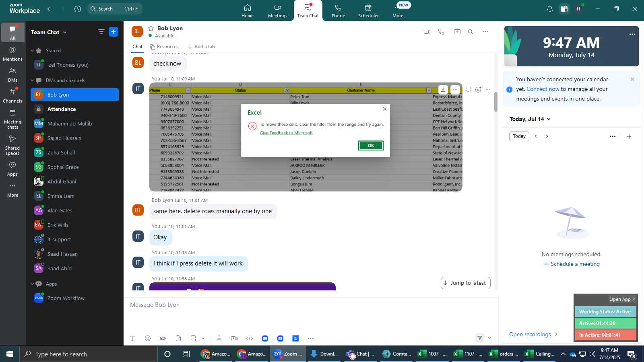Image resolution: width=644 pixels, height=362 pixels.
Task: Expand the send options dropdown arrow
Action: click(x=489, y=338)
